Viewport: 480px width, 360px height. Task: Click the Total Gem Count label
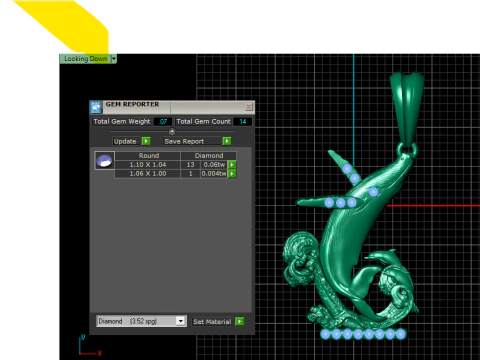point(203,122)
